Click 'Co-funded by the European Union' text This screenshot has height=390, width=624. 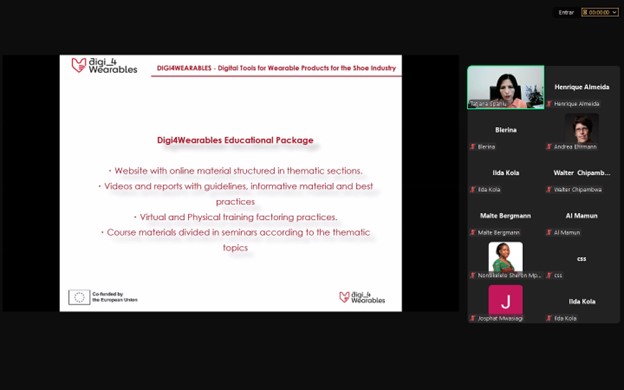pyautogui.click(x=115, y=297)
